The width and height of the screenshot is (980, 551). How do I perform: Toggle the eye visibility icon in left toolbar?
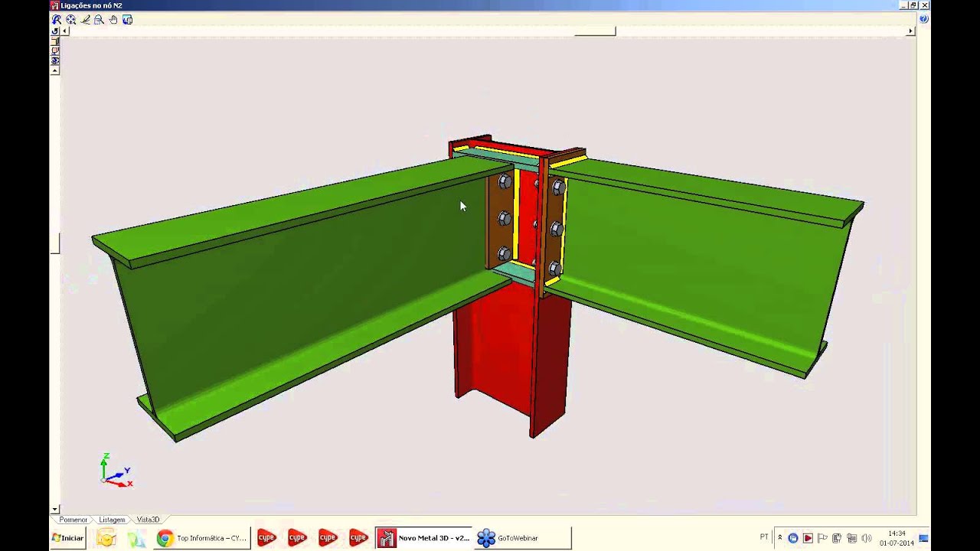[55, 60]
